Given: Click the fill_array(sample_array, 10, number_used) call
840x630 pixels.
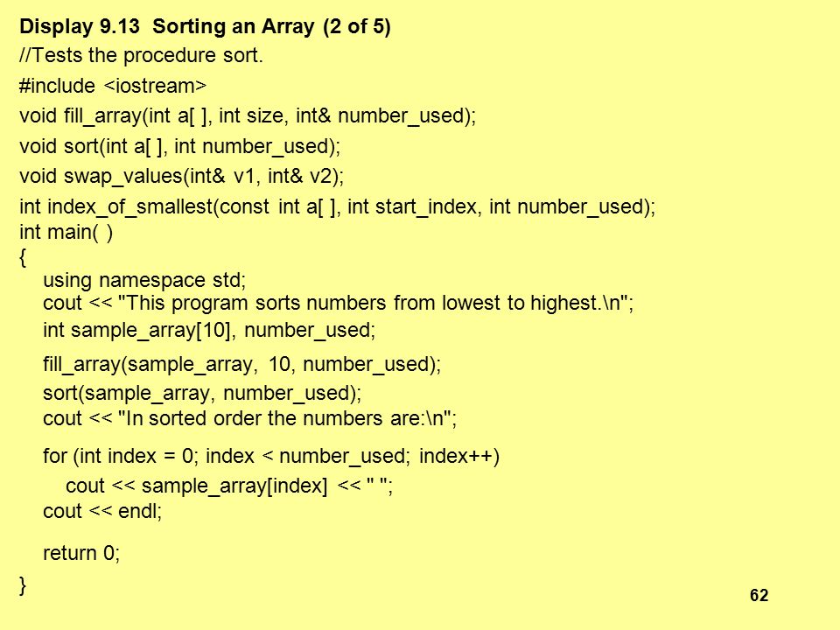Looking at the screenshot, I should coord(242,364).
